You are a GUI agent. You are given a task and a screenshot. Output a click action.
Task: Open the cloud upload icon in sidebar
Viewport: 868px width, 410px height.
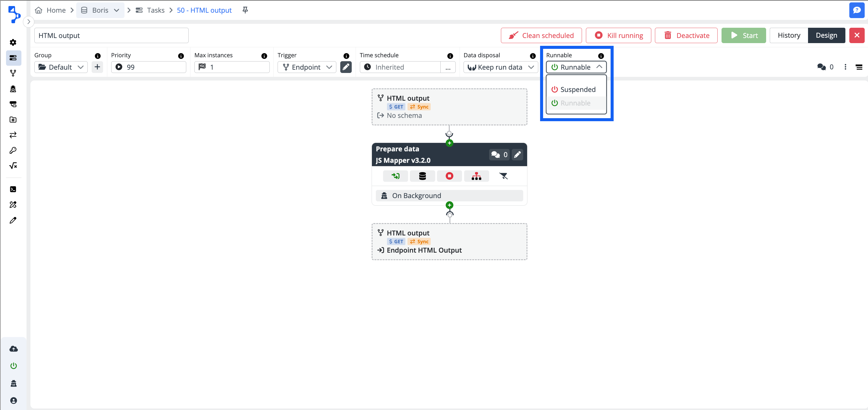[x=14, y=348]
